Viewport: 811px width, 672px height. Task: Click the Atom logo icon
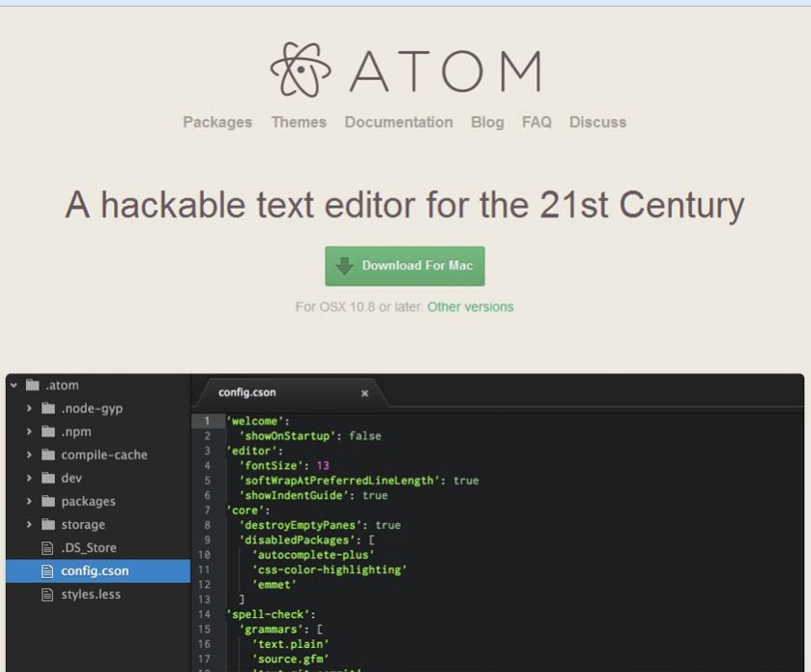301,70
